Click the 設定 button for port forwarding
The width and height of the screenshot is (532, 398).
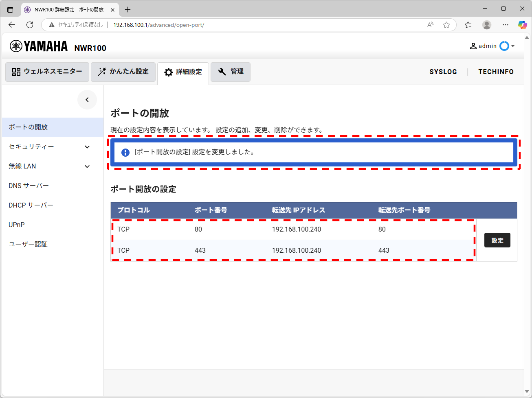pos(497,241)
